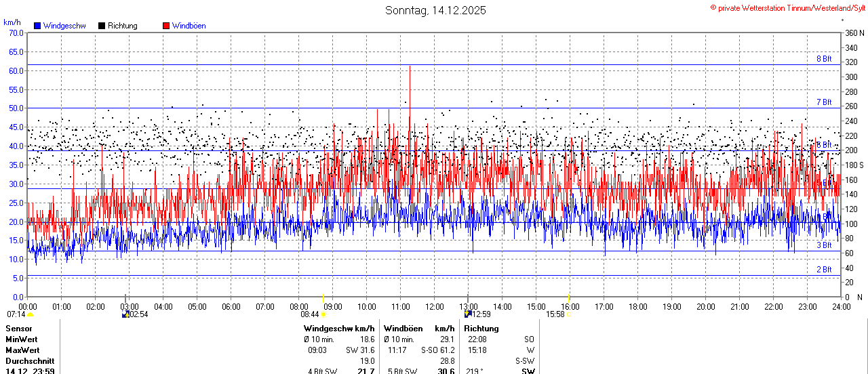
Task: Click the S-SW average direction value
Action: click(x=525, y=361)
